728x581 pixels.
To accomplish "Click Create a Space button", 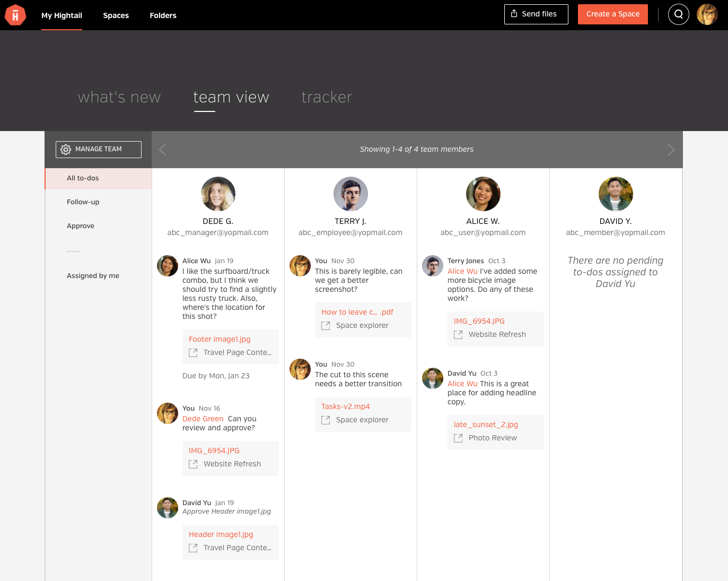I will [x=612, y=14].
